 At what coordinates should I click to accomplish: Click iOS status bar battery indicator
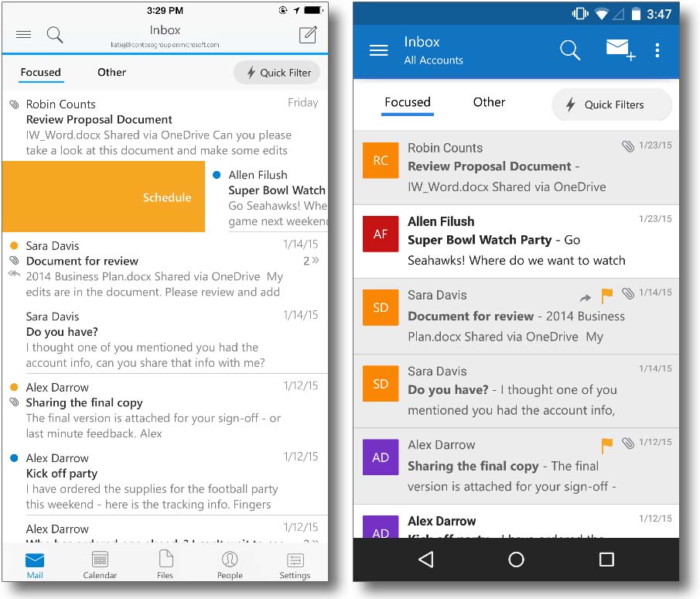click(x=314, y=10)
